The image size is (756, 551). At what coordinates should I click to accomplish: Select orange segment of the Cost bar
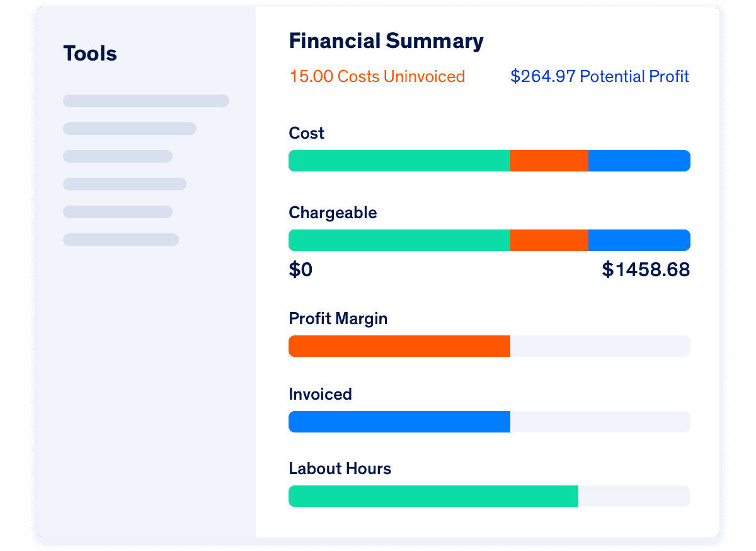click(x=549, y=161)
